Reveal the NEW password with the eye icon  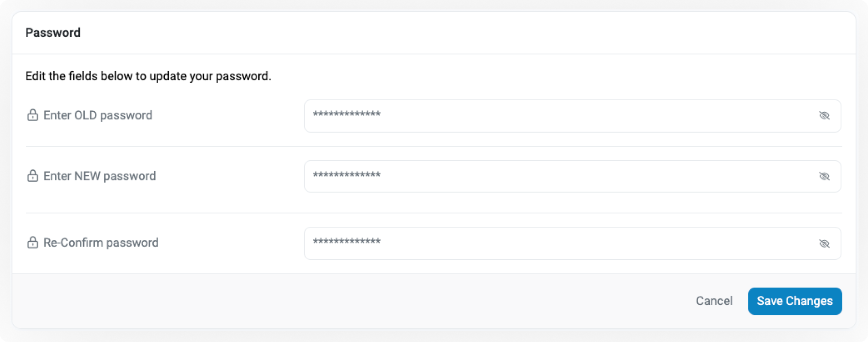pyautogui.click(x=824, y=177)
